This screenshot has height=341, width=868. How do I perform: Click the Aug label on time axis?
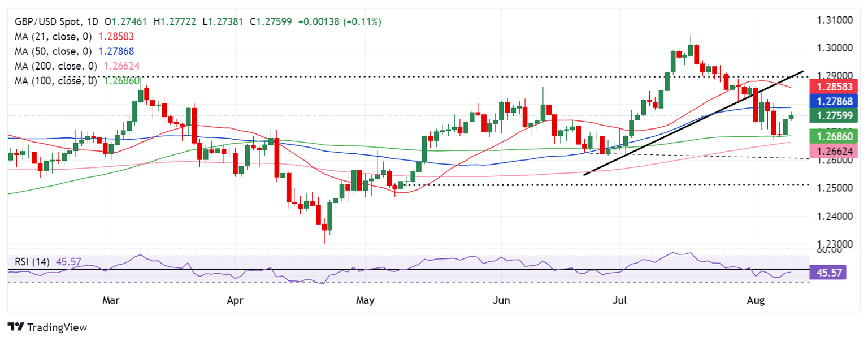[x=755, y=300]
